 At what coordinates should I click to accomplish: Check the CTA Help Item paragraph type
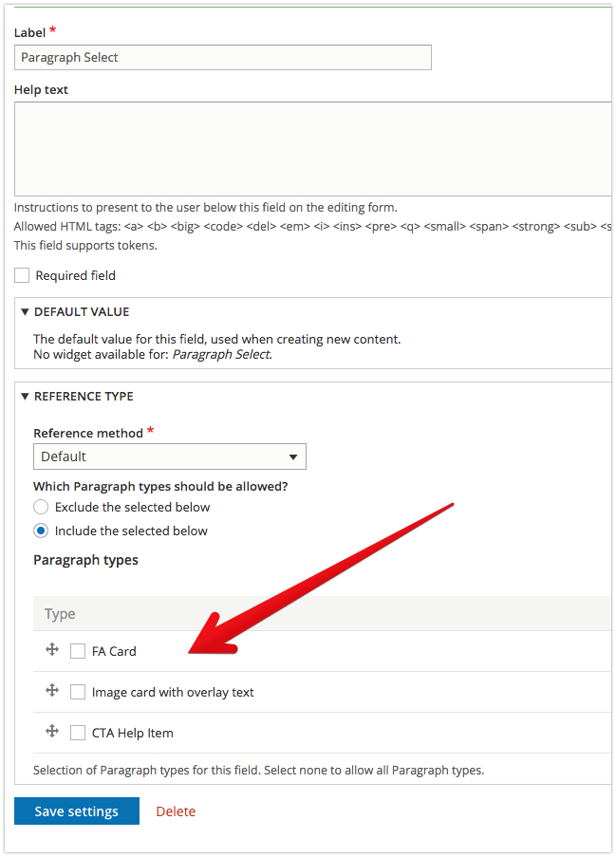pyautogui.click(x=77, y=733)
